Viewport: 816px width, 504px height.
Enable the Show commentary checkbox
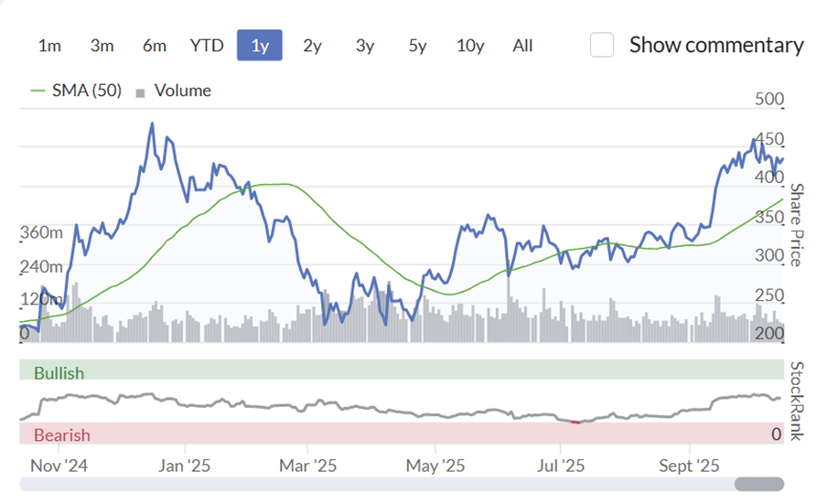coord(602,45)
